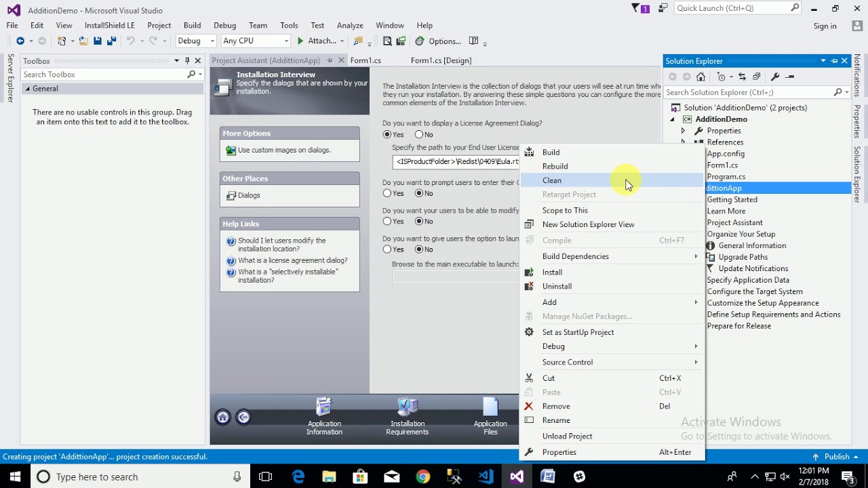
Task: Click the New Project toolbar icon
Action: 62,41
